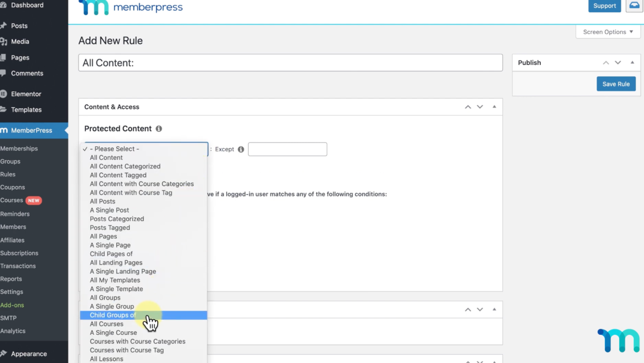Select 'All Content' from dropdown list
Screen dimensions: 644x363
point(144,157)
